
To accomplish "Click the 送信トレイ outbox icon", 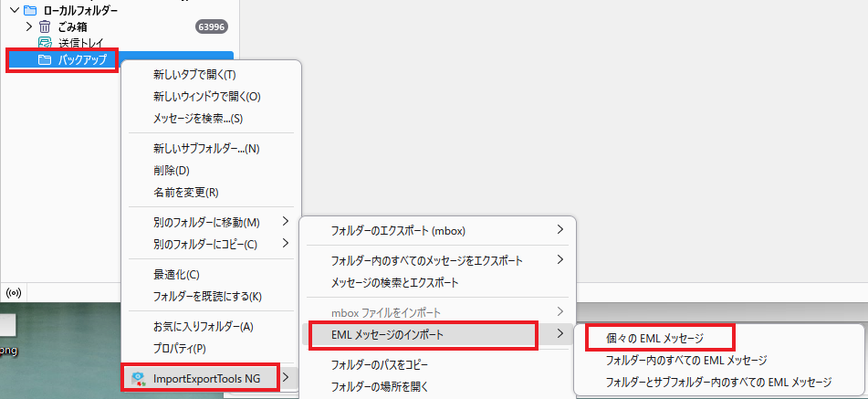I will [x=45, y=43].
